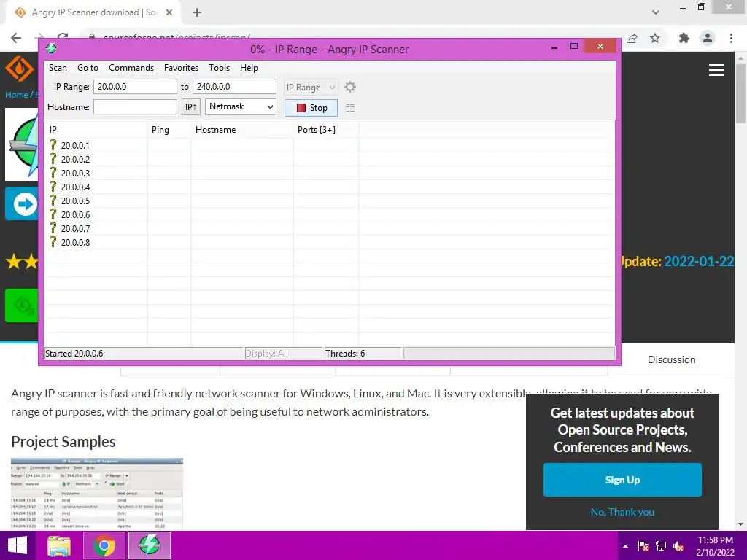Screen dimensions: 747x560
Task: Switch to the Discussion tab
Action: tap(671, 359)
